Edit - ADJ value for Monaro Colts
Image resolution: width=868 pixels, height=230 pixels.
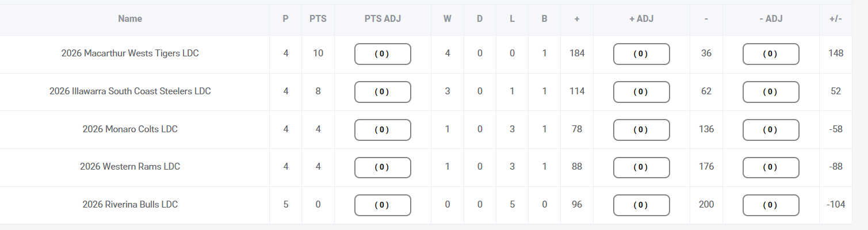[771, 129]
